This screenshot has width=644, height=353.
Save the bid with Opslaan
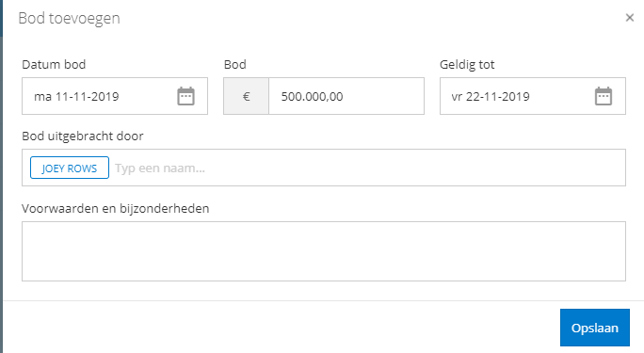click(x=595, y=328)
